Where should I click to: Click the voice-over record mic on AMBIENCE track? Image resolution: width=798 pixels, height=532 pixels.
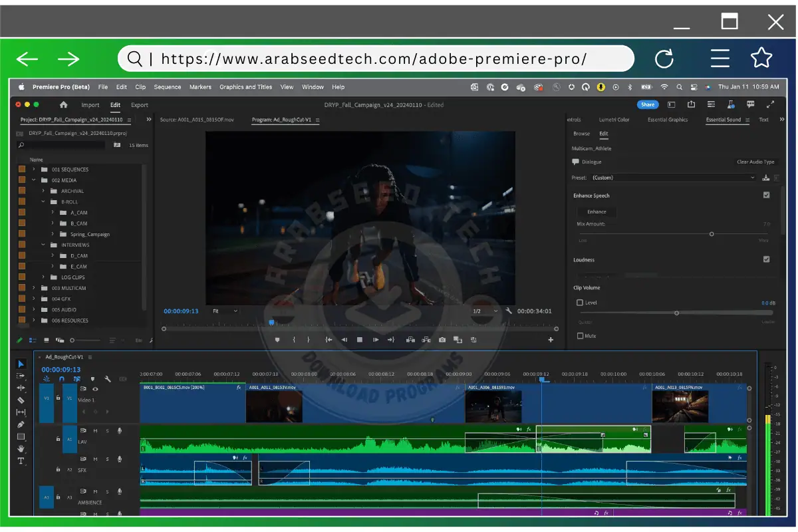click(120, 491)
